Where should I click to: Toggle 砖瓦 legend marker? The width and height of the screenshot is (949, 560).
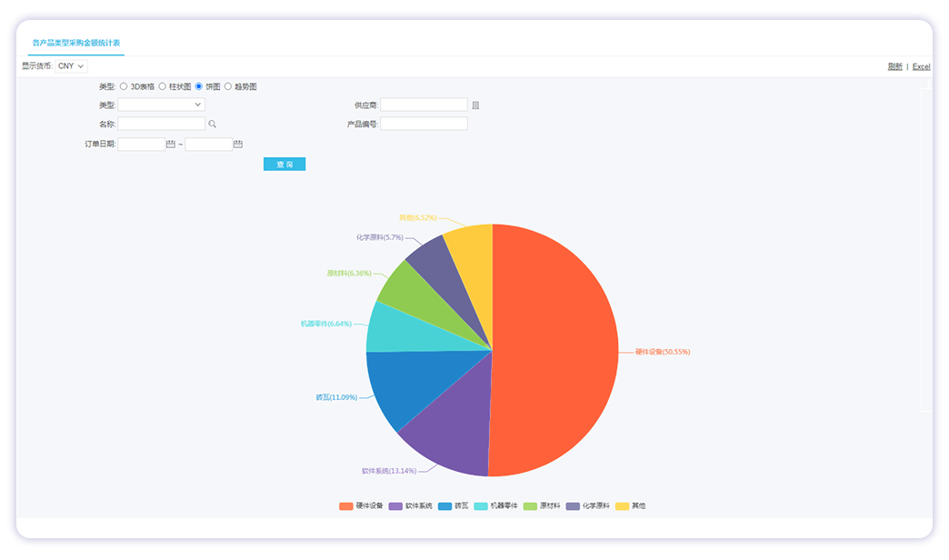point(445,505)
